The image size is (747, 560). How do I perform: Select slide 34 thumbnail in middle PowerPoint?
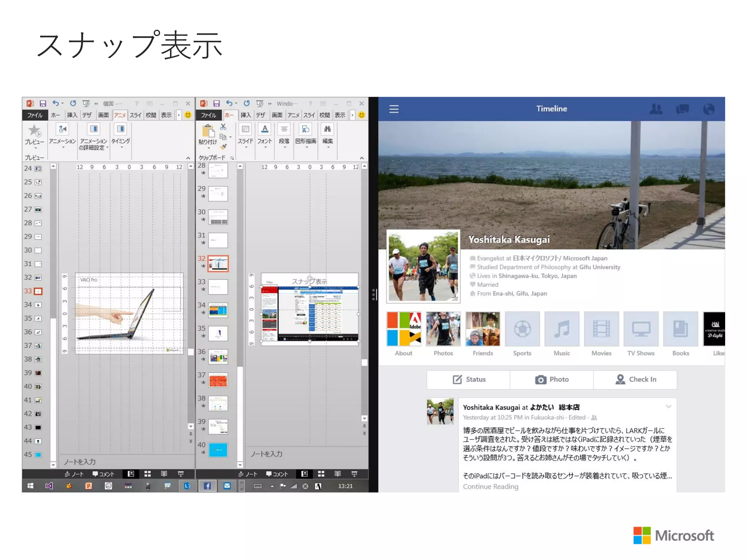pos(218,310)
